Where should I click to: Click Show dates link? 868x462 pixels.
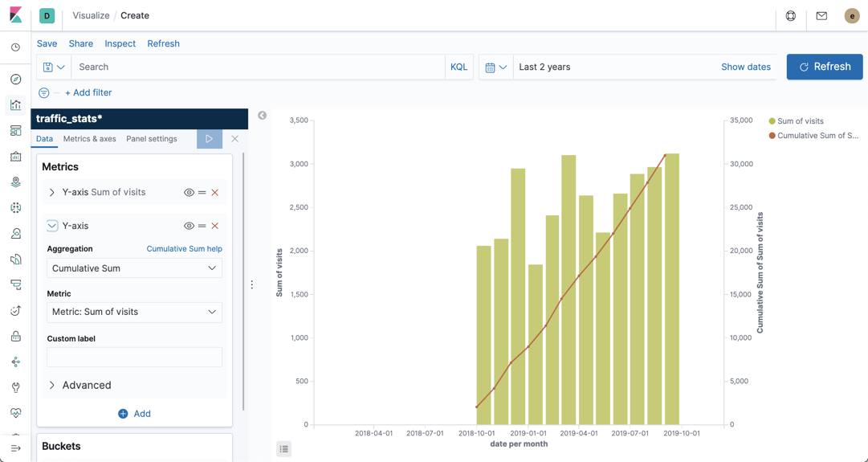(746, 67)
